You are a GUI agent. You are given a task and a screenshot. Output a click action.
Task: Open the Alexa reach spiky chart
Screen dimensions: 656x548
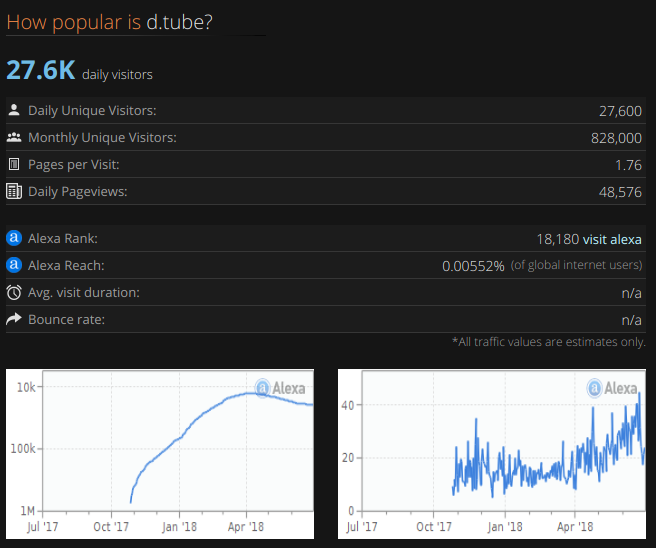[492, 454]
